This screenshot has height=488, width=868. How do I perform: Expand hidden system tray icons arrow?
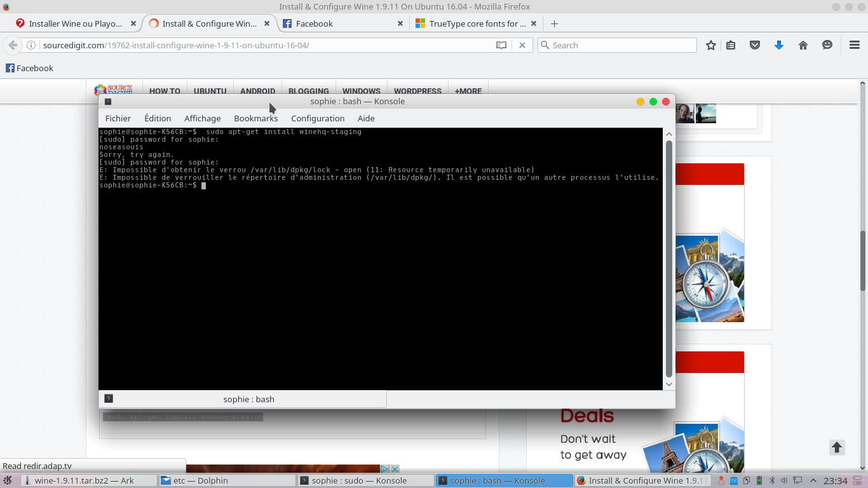813,481
